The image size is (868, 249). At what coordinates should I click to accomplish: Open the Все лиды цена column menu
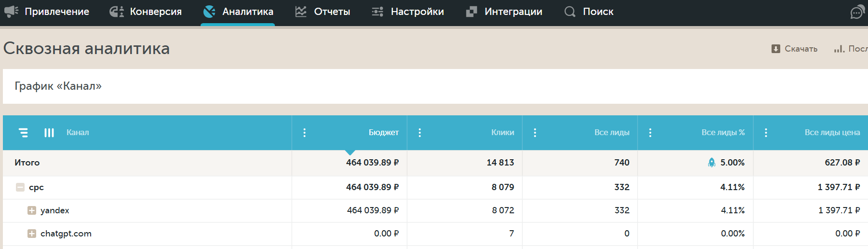pyautogui.click(x=766, y=133)
